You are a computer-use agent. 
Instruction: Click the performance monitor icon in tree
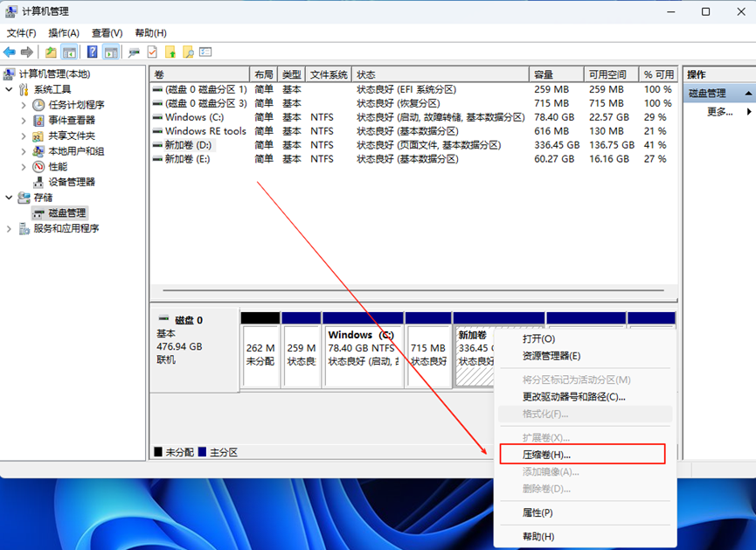pos(38,167)
